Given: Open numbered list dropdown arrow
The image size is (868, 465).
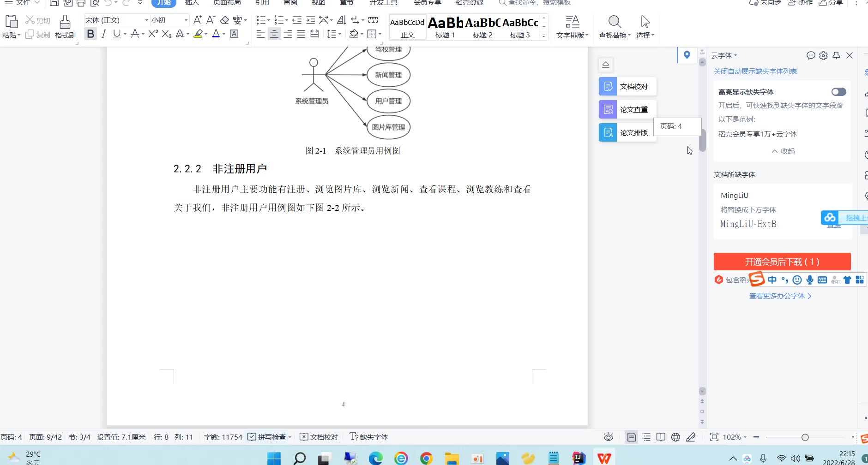Looking at the screenshot, I should (x=286, y=20).
